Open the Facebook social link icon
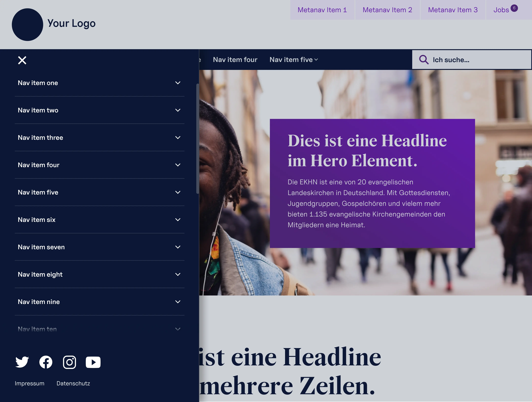 click(46, 362)
